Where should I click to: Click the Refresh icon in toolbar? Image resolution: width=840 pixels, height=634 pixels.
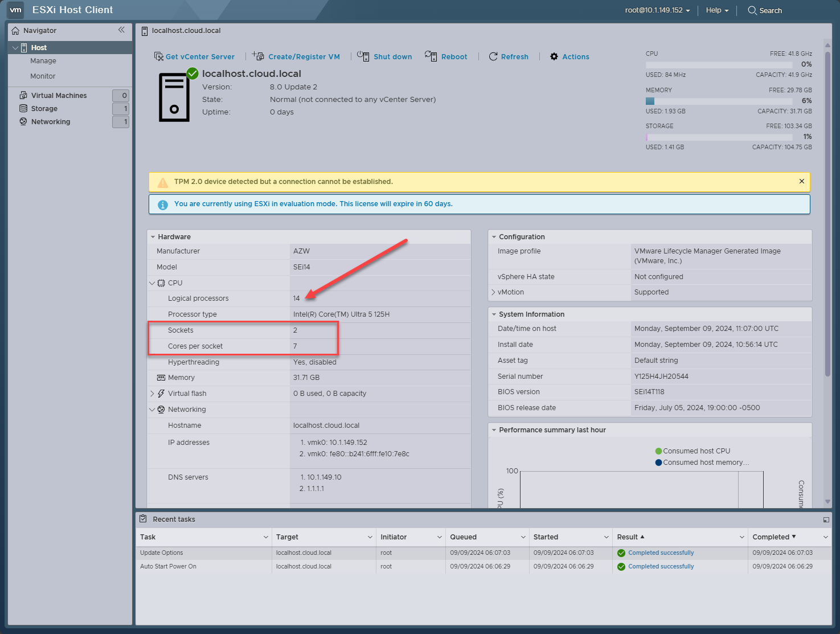tap(493, 56)
